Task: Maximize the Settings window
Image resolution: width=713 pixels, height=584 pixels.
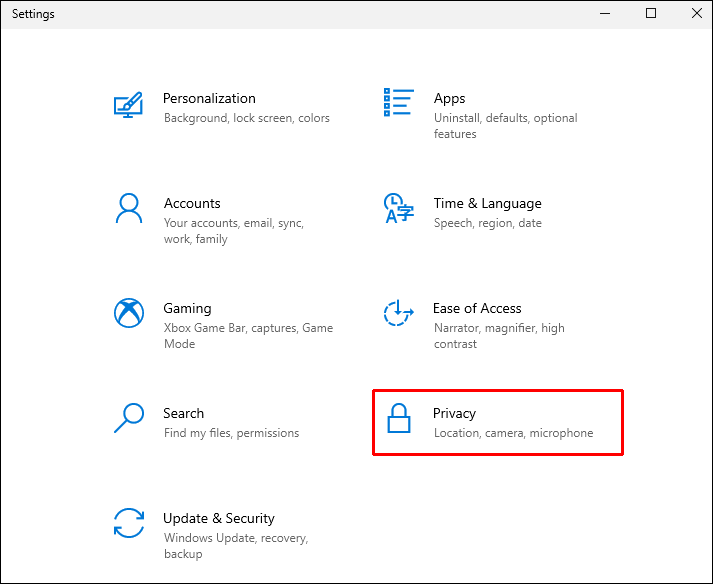Action: pos(651,13)
